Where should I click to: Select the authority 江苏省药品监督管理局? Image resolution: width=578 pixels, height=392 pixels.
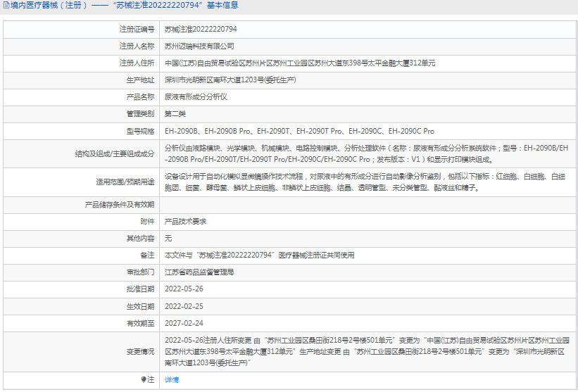[x=199, y=272]
